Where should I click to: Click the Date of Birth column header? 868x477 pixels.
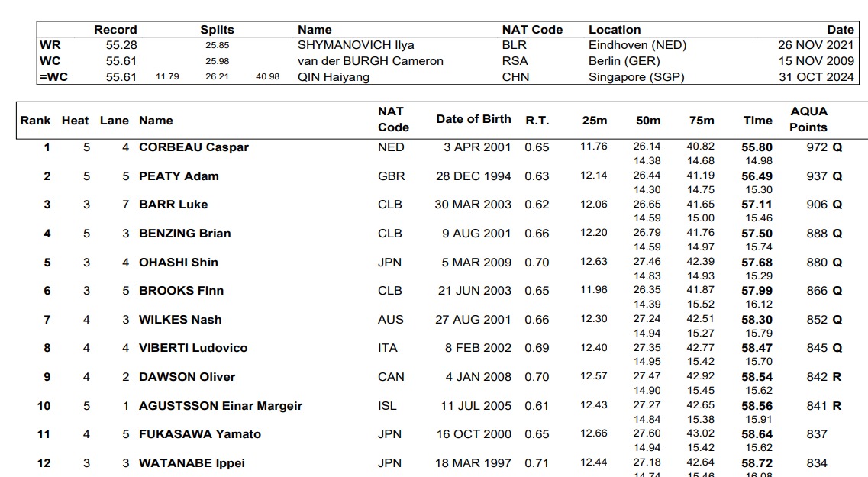tap(473, 119)
